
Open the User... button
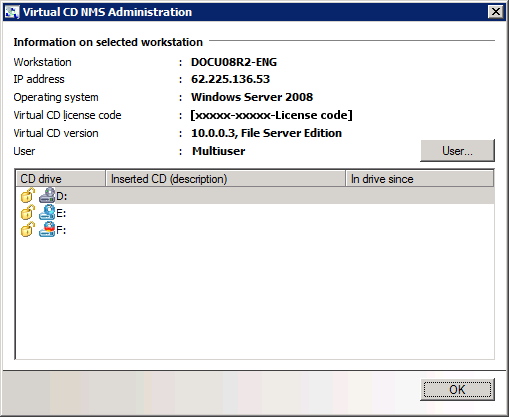(457, 151)
